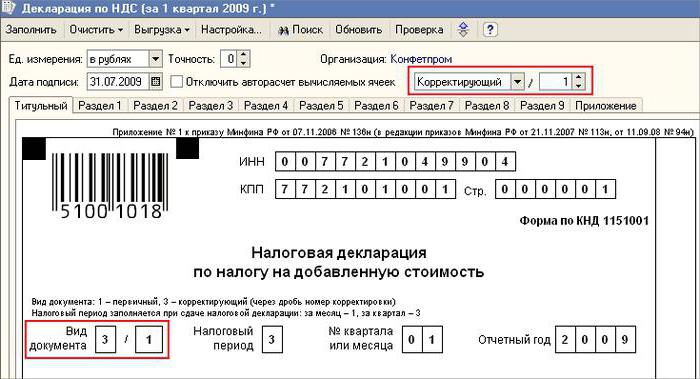The image size is (700, 379).
Task: Open the 'Конфетпром' organization link
Action: (x=421, y=59)
